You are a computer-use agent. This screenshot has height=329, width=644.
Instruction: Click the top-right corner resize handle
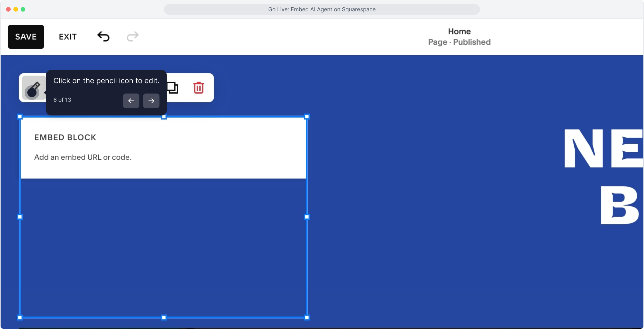pyautogui.click(x=307, y=117)
